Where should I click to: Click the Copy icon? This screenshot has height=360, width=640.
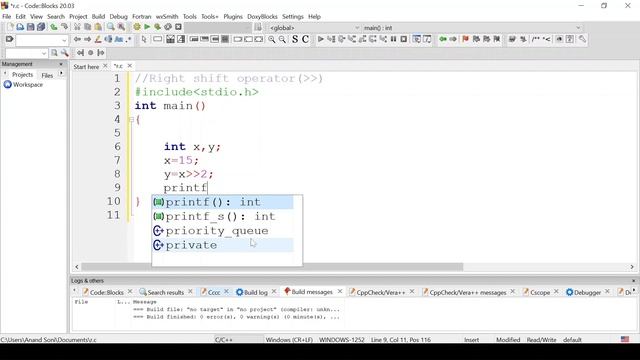(x=87, y=27)
